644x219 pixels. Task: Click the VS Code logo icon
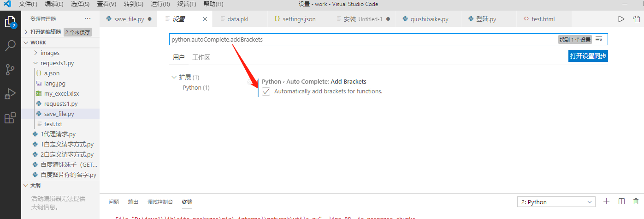7,4
